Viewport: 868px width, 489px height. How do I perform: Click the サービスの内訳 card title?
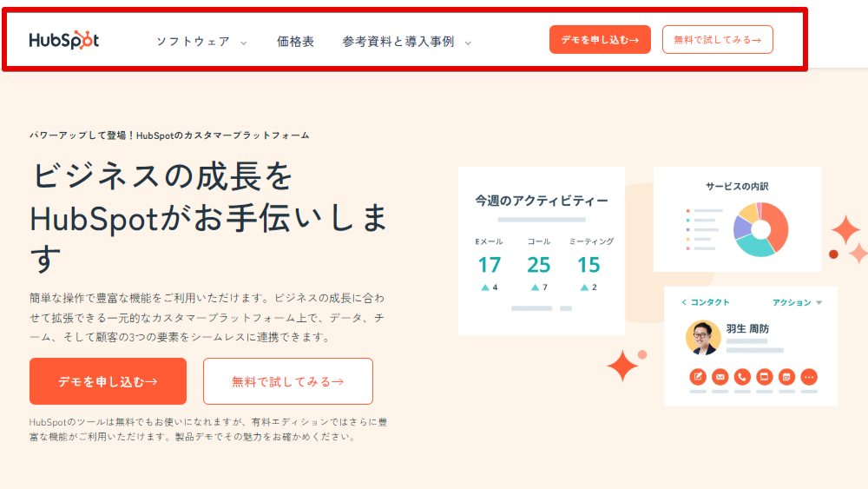[737, 186]
